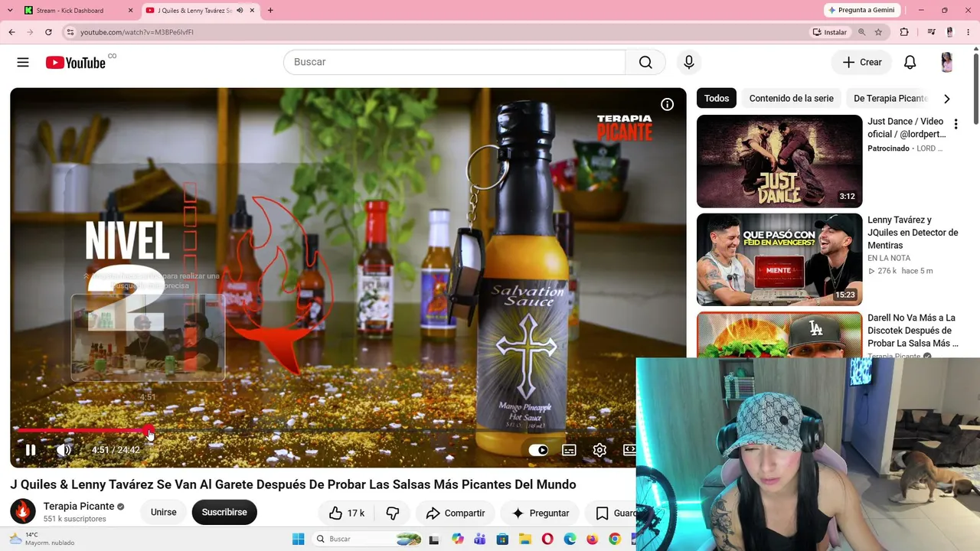Expand the tab search dropdown arrow

click(10, 11)
